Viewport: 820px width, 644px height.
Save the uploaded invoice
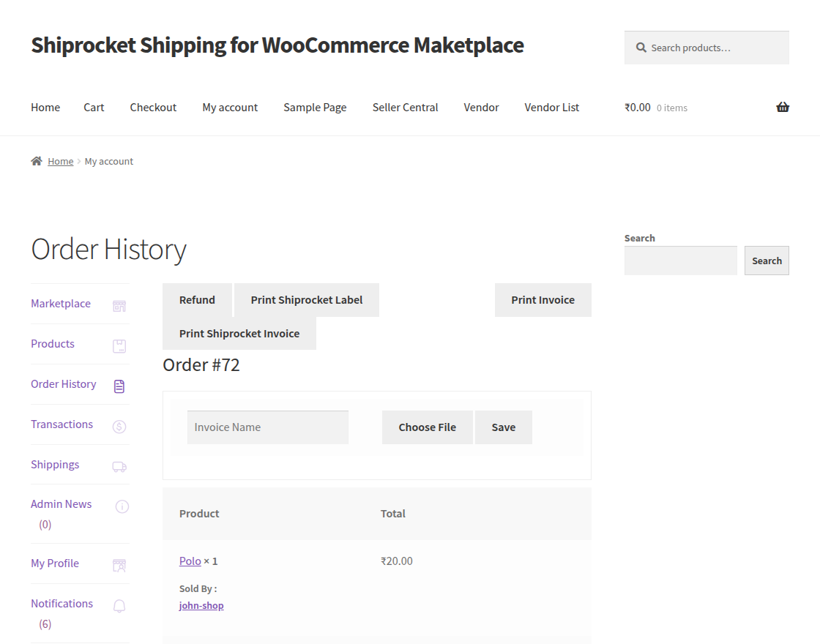click(504, 427)
